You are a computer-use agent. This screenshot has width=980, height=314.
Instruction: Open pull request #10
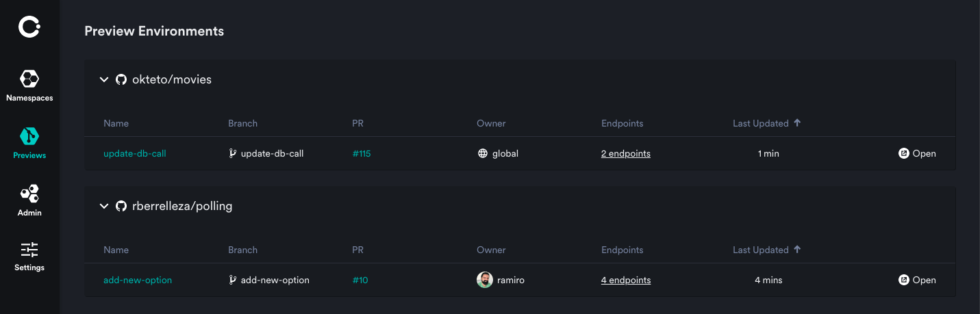(360, 280)
